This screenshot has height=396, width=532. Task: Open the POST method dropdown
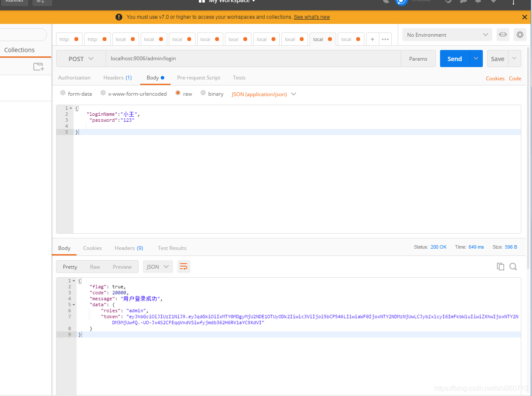pos(81,59)
